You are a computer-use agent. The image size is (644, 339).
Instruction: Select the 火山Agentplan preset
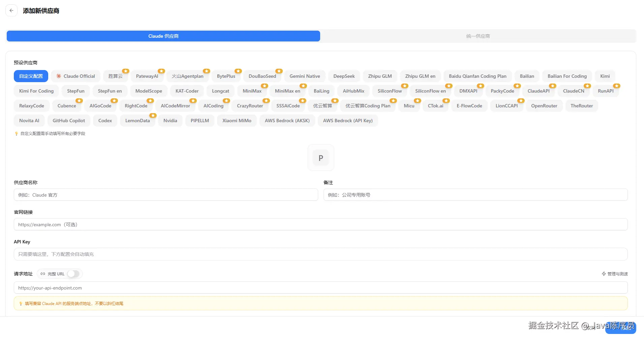tap(188, 76)
